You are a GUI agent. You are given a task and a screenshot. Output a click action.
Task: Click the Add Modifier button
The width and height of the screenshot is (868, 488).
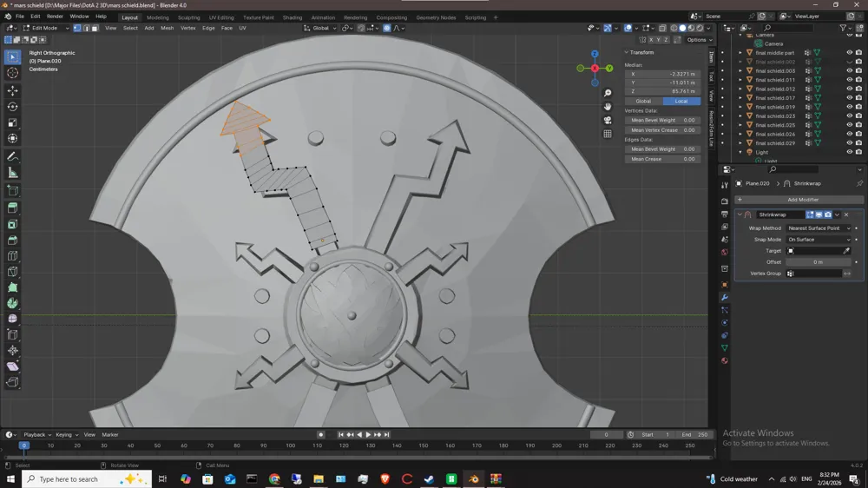click(799, 200)
